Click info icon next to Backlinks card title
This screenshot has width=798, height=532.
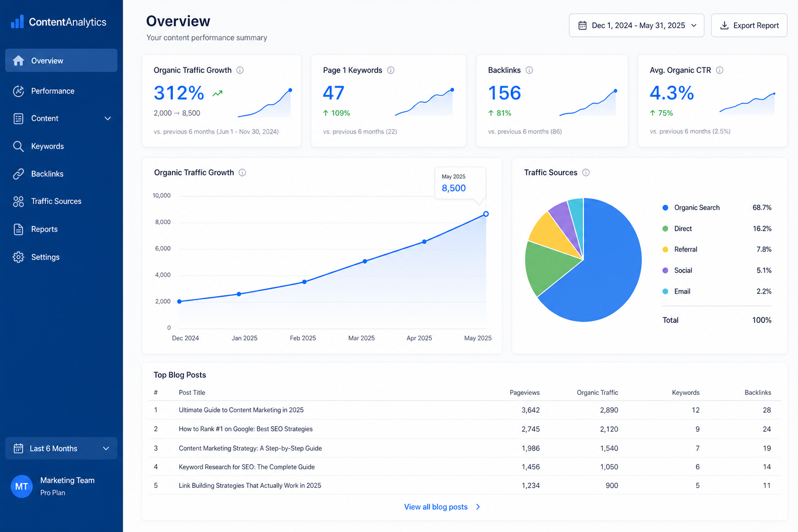coord(529,70)
